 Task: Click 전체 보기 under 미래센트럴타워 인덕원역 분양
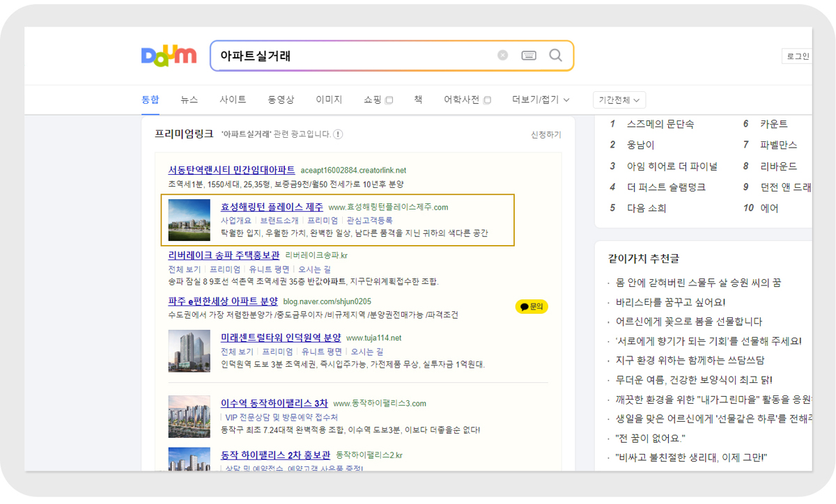237,352
